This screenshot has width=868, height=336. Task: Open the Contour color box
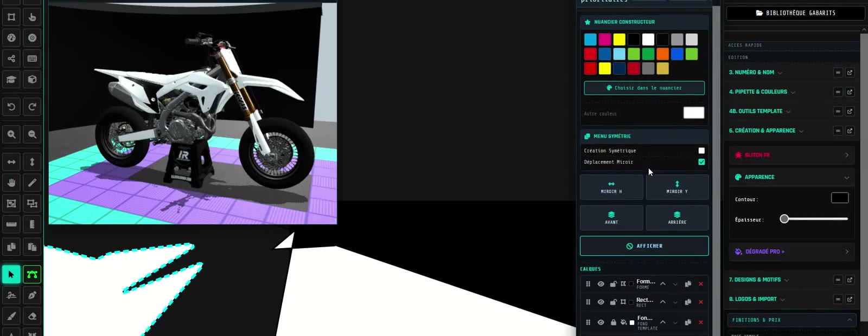coord(840,198)
